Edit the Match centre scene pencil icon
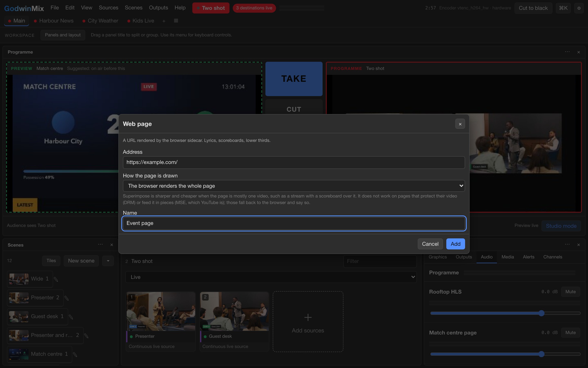 pos(75,355)
